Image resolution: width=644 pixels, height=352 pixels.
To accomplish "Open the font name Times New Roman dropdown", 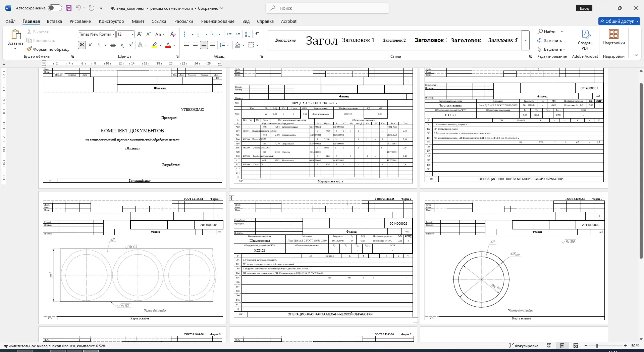I will point(97,34).
